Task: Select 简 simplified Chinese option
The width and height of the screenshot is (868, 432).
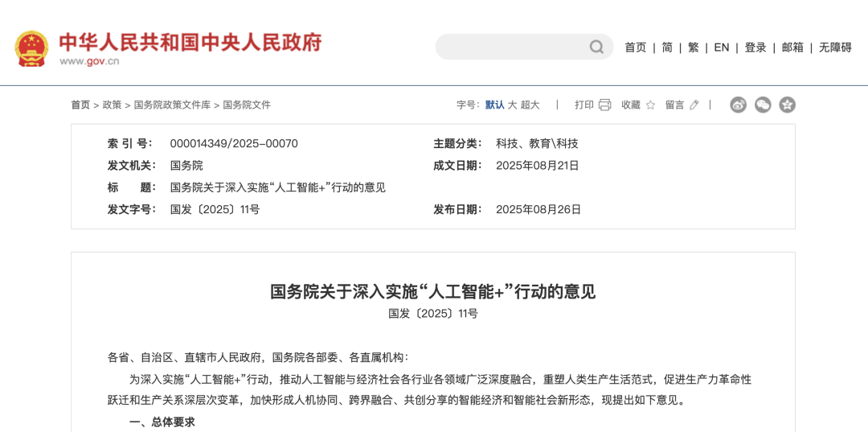Action: click(x=667, y=47)
